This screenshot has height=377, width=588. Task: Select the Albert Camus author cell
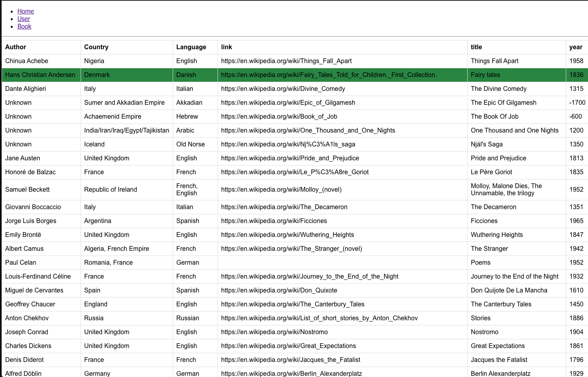click(41, 249)
